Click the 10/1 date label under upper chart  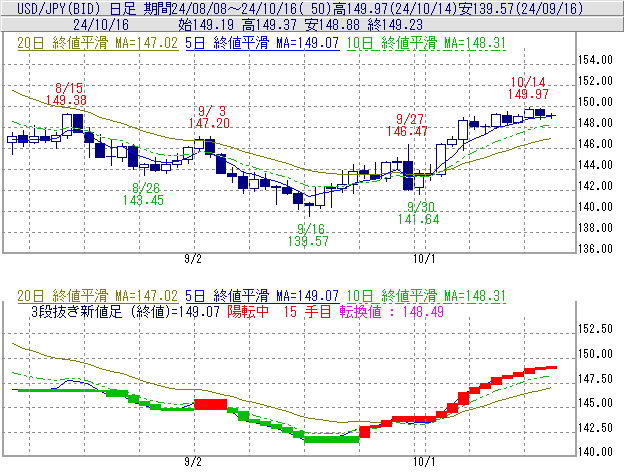pyautogui.click(x=424, y=259)
